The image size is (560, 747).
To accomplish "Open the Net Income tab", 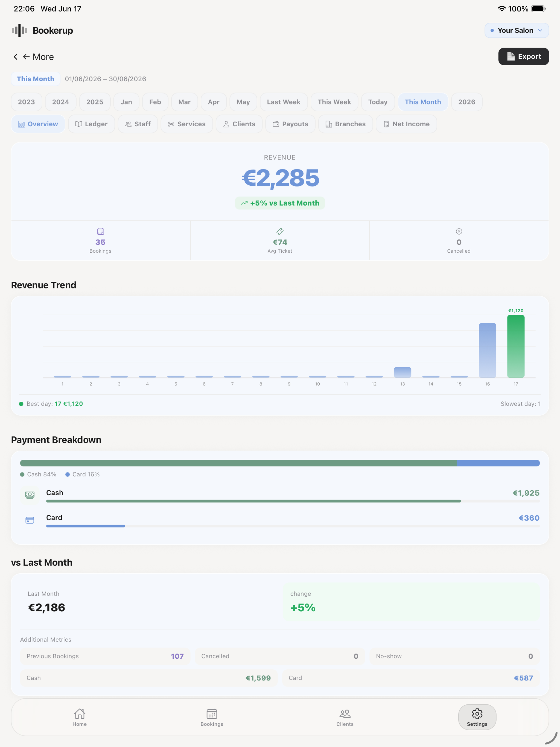I will click(x=406, y=124).
